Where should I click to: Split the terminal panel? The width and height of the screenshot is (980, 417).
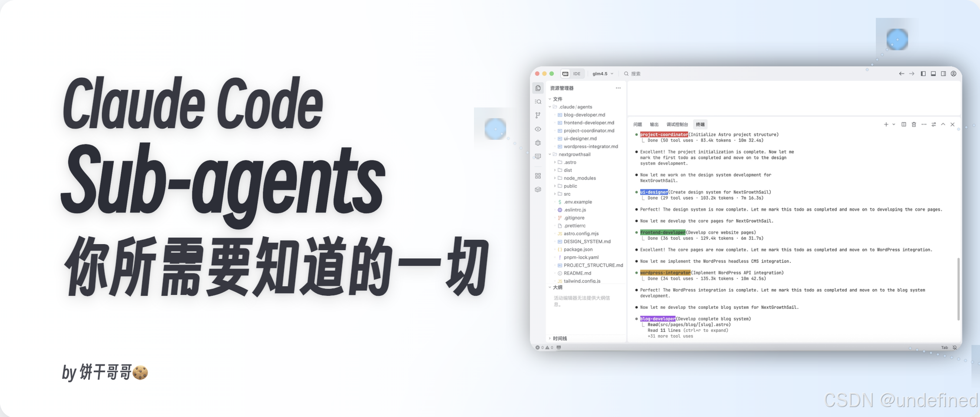pyautogui.click(x=904, y=125)
